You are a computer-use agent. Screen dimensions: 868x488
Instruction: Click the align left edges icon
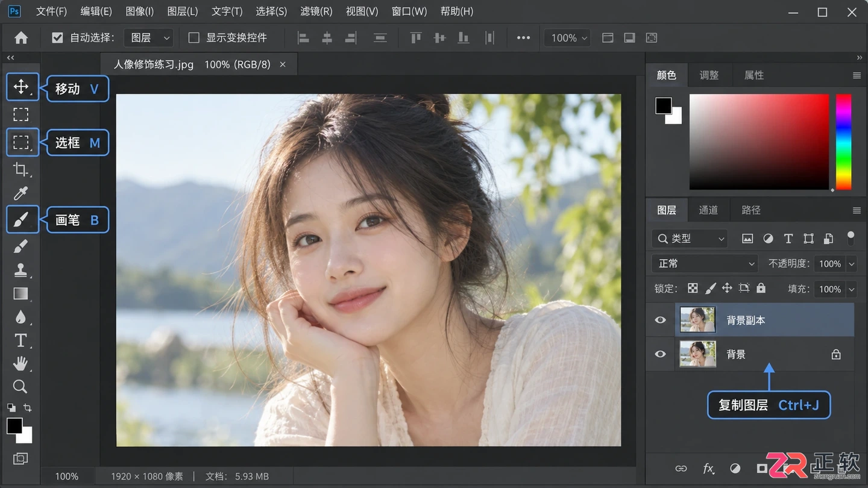303,38
